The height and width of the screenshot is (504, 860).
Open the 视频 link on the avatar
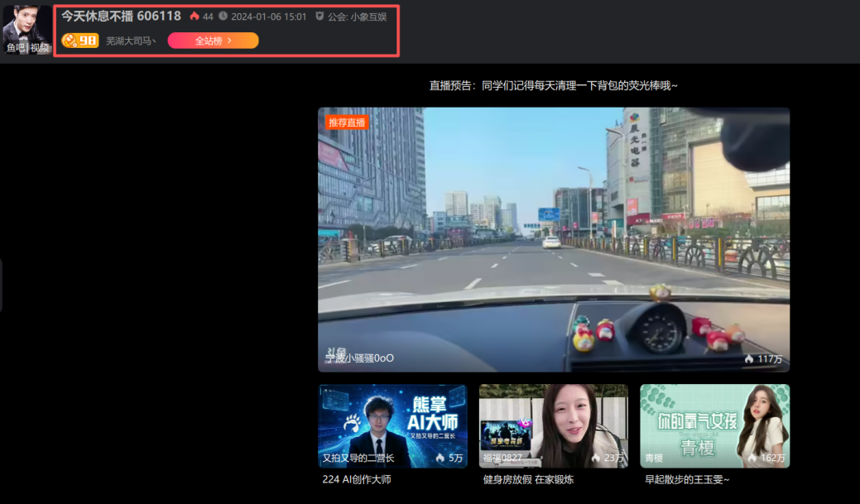[40, 48]
